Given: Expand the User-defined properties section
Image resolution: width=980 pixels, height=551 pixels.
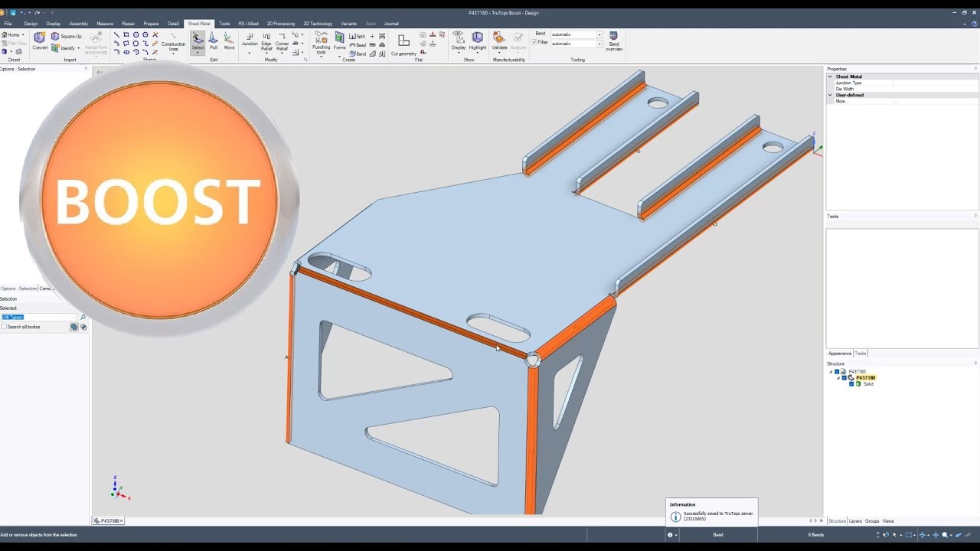Looking at the screenshot, I should pos(830,95).
